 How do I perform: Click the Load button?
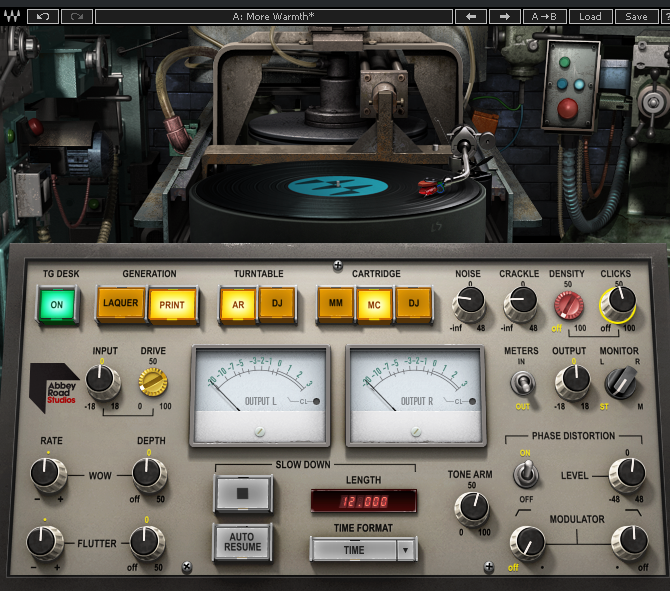pos(591,17)
